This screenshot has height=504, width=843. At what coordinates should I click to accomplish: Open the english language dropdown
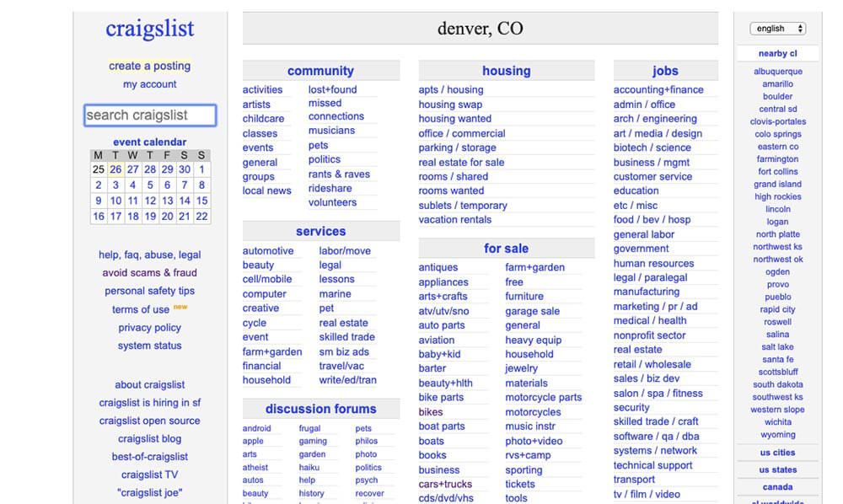click(777, 29)
